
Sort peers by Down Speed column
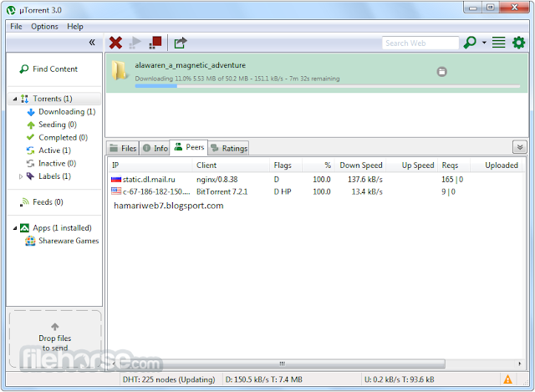[360, 165]
